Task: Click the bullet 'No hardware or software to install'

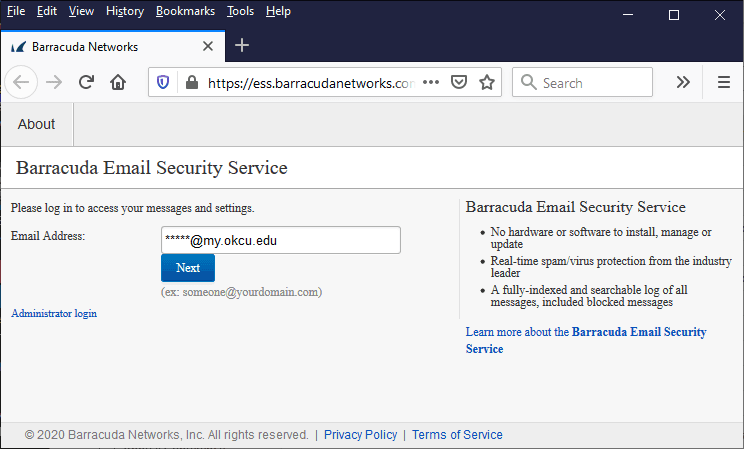Action: tap(601, 238)
